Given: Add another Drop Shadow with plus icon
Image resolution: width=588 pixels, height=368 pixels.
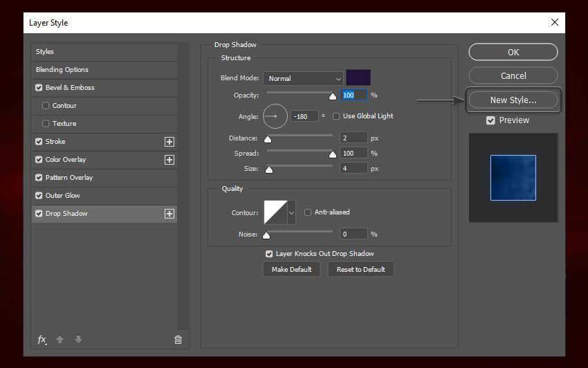Looking at the screenshot, I should [x=169, y=214].
